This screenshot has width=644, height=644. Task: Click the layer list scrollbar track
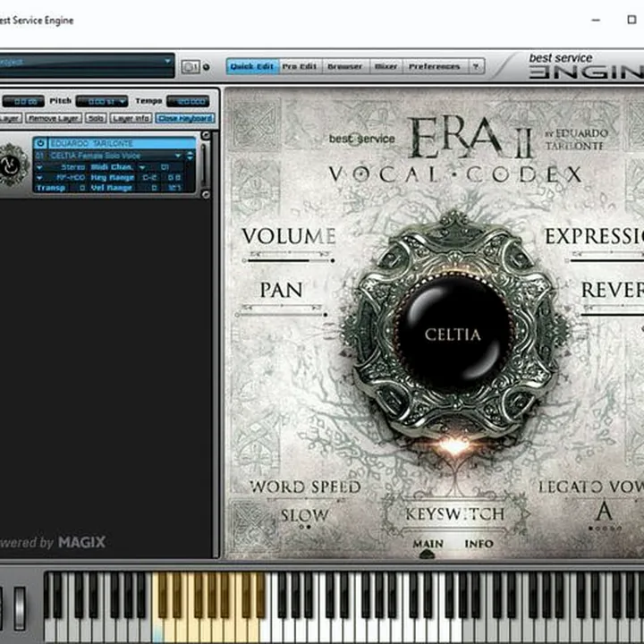coord(206,165)
